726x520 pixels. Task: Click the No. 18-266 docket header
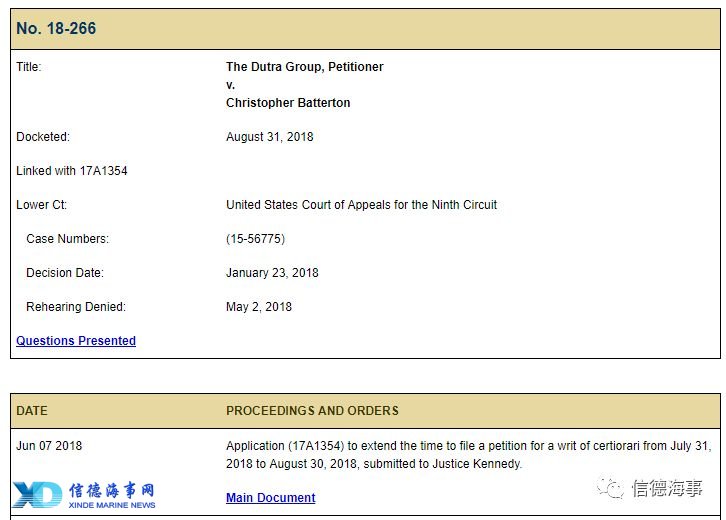[56, 28]
